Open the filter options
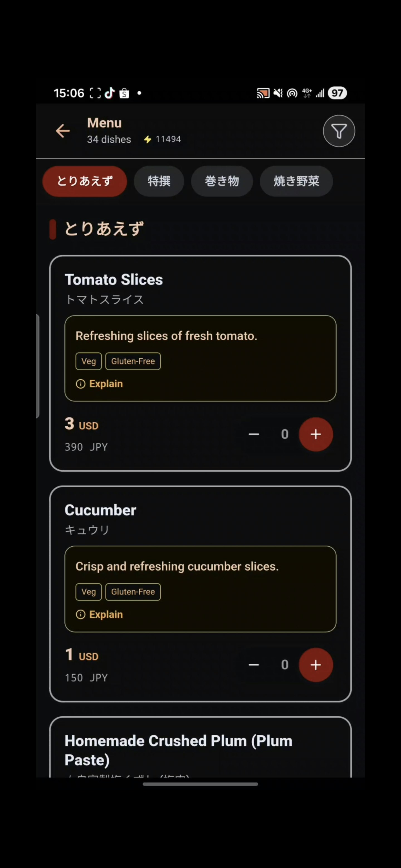Image resolution: width=401 pixels, height=868 pixels. (339, 131)
